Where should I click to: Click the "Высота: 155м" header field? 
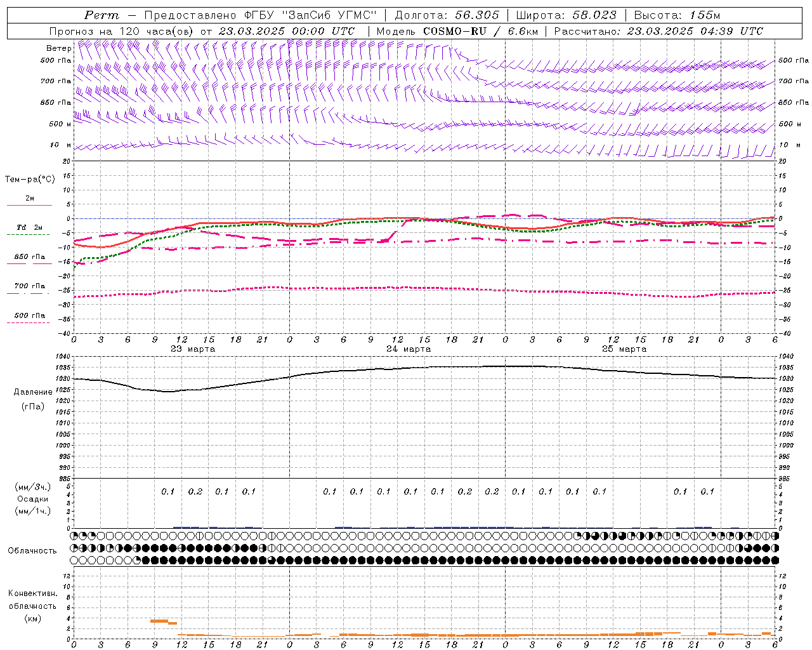click(x=678, y=15)
